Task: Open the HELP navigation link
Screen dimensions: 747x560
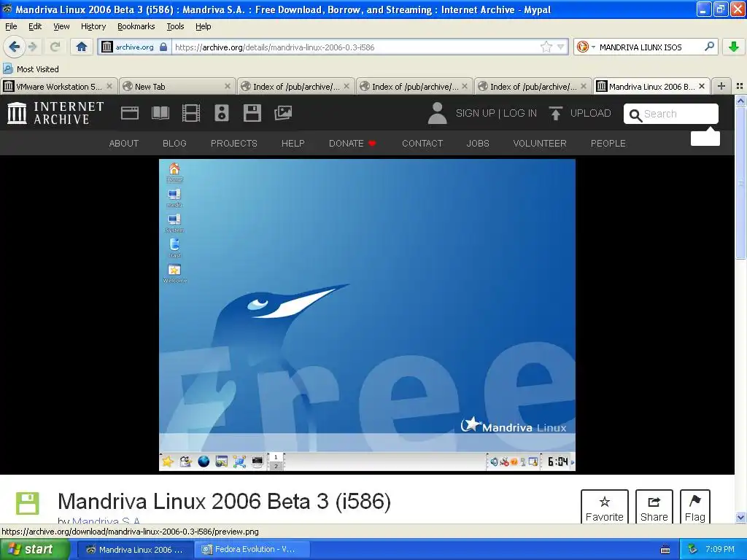Action: [x=293, y=144]
